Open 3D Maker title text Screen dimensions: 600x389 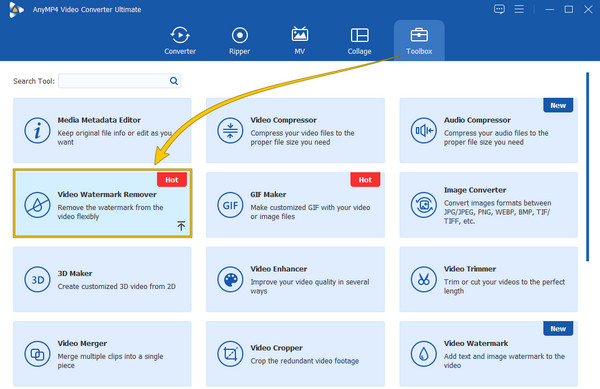tap(75, 273)
